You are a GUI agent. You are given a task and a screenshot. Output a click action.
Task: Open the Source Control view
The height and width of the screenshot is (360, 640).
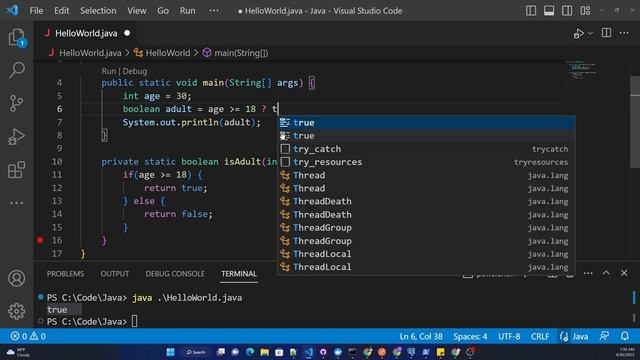click(16, 103)
